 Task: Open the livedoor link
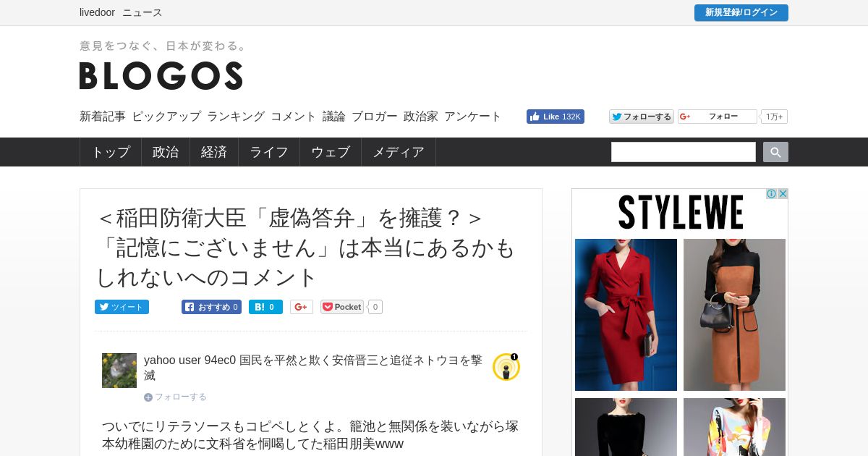tap(97, 12)
